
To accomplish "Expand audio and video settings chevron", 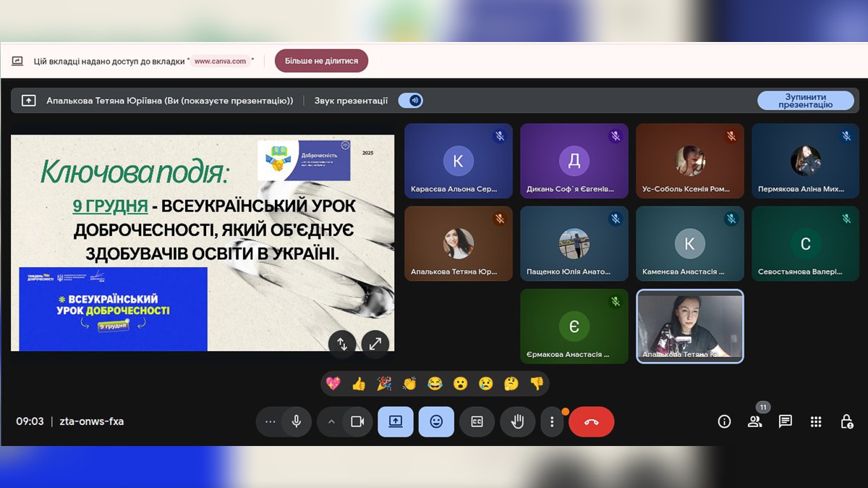I will click(x=331, y=421).
